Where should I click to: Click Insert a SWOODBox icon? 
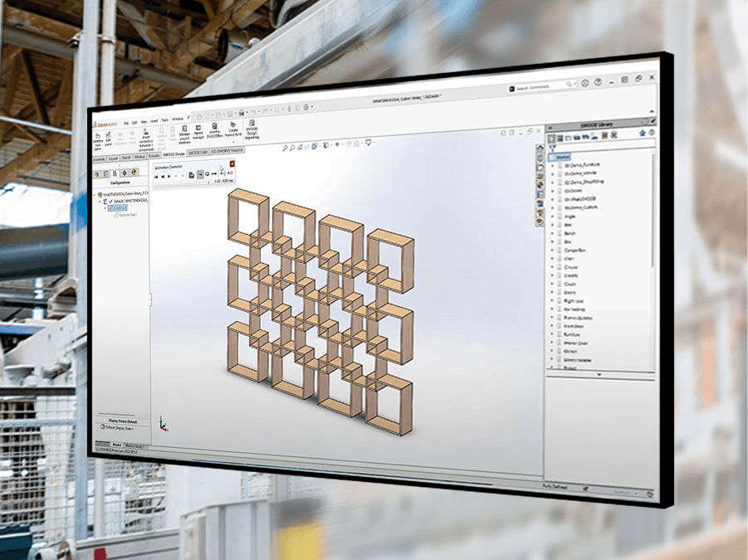(214, 129)
